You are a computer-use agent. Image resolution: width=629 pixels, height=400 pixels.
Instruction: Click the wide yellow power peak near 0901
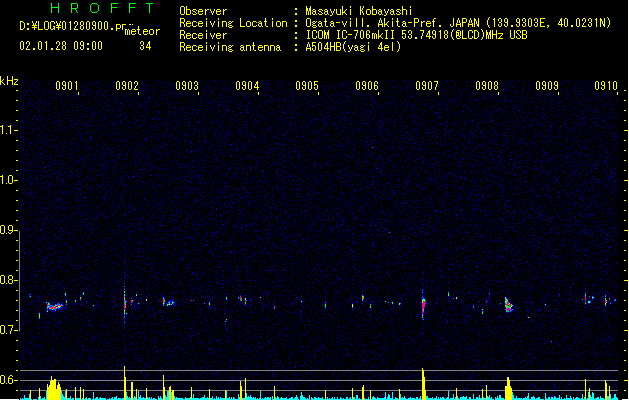54,388
